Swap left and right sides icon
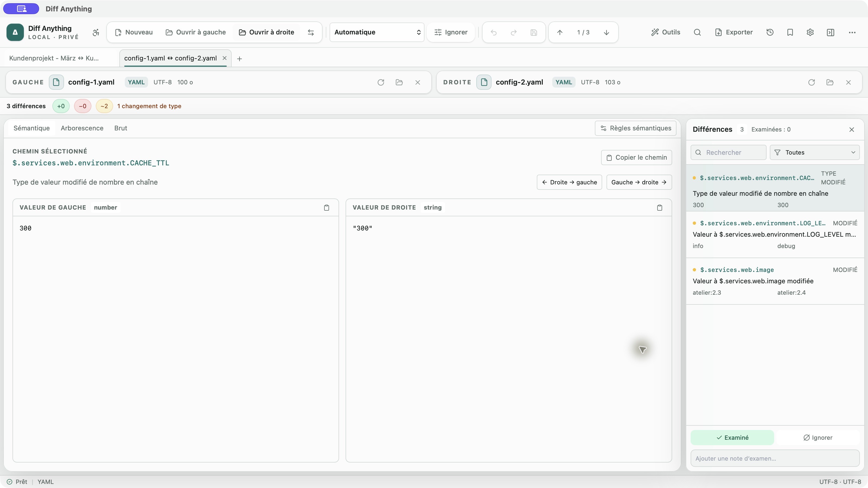Viewport: 868px width, 488px height. tap(311, 32)
